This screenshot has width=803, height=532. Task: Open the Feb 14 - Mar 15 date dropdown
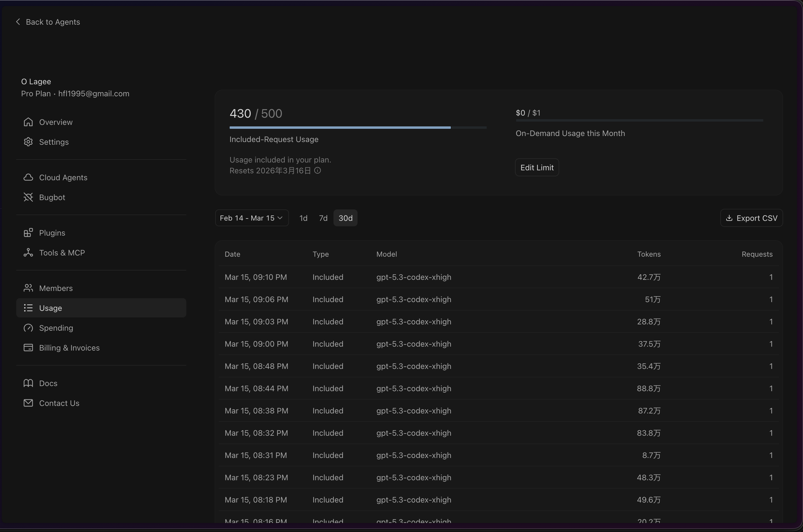tap(252, 218)
